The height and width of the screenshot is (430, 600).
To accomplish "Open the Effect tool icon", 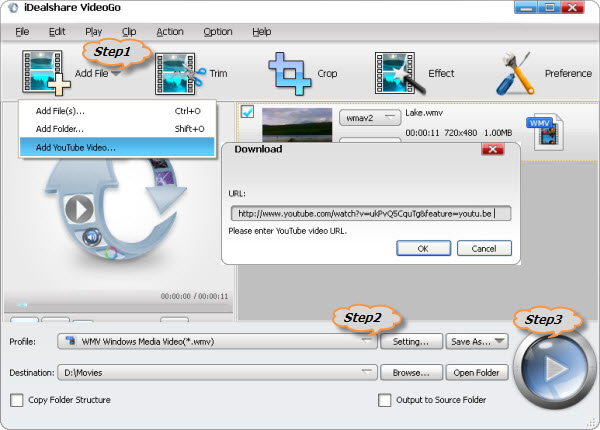I will point(400,73).
